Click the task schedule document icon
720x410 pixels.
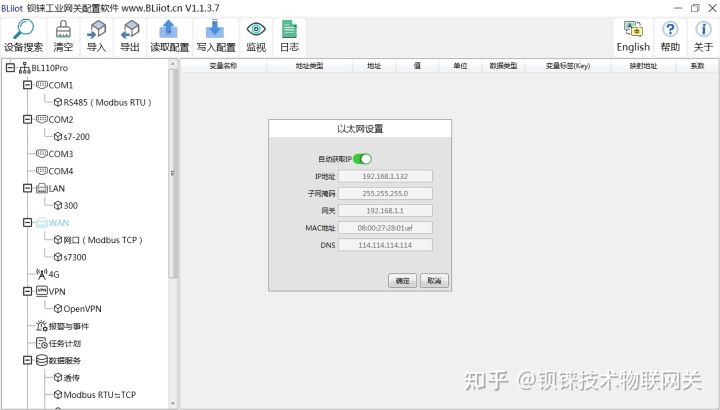tap(42, 343)
